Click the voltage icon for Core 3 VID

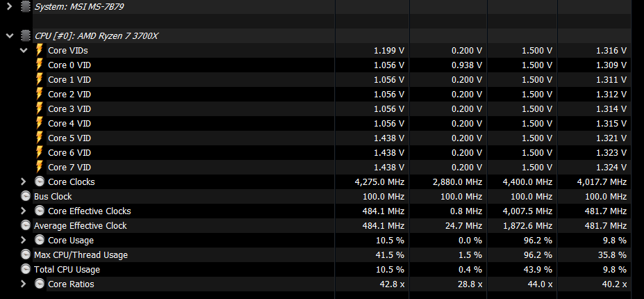click(x=40, y=108)
